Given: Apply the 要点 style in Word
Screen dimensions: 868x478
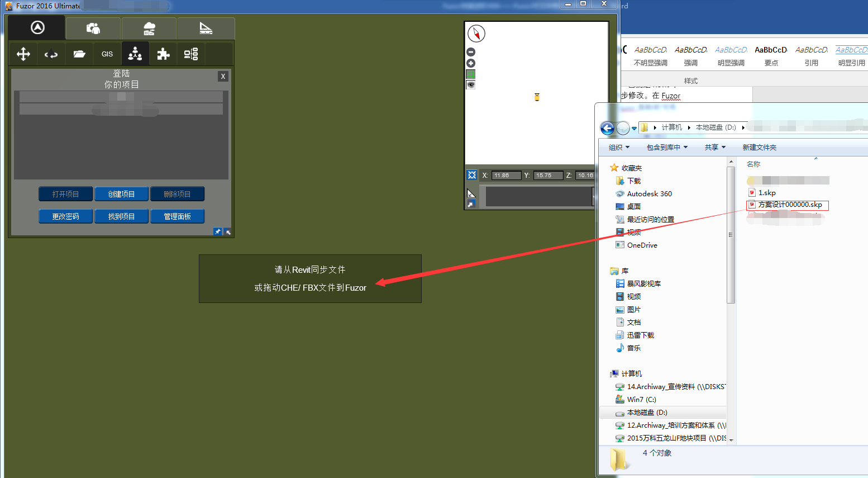Looking at the screenshot, I should point(771,56).
